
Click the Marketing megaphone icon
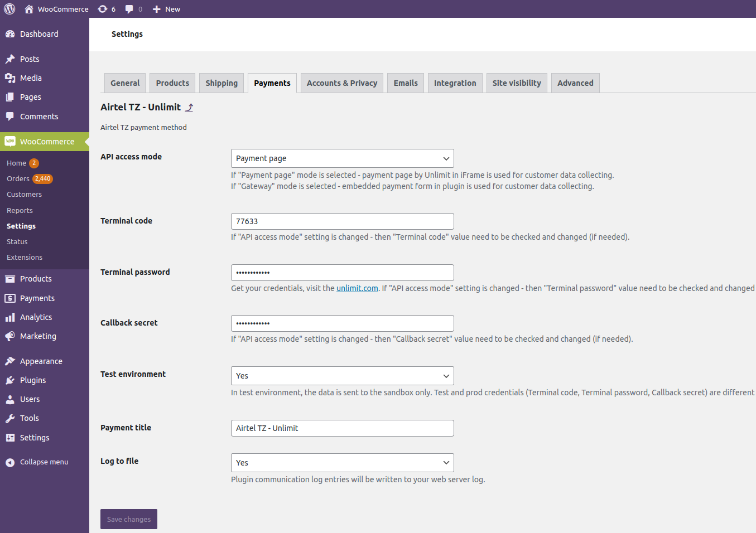tap(10, 336)
